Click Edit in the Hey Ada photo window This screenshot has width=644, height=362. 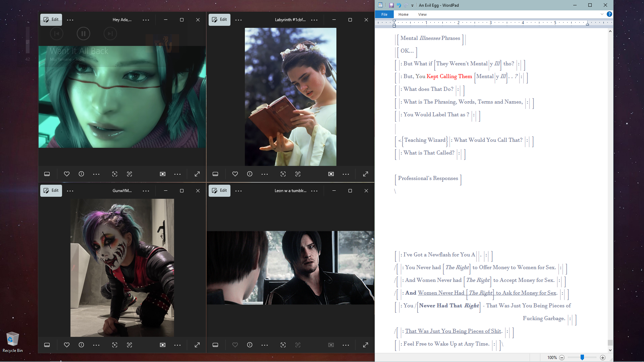(51, 19)
